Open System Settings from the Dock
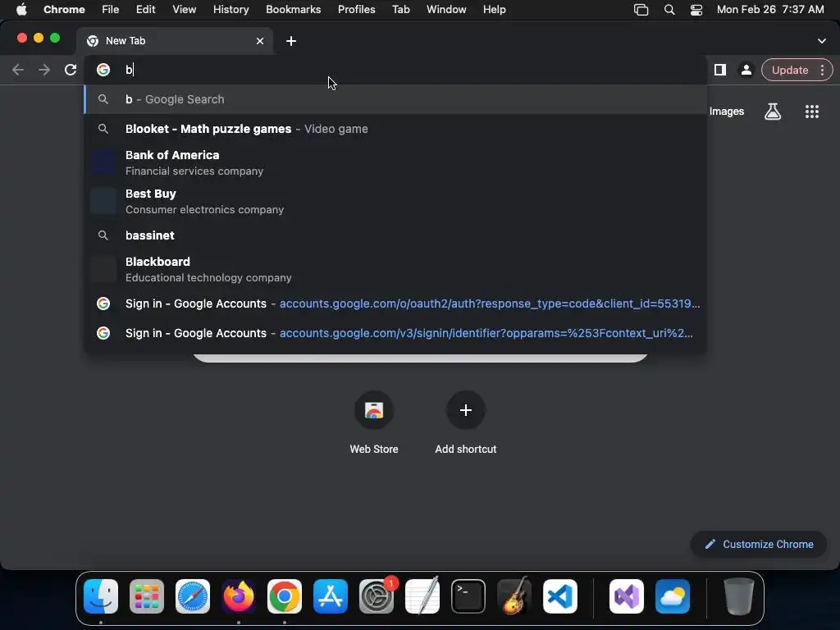The image size is (840, 630). 376,596
